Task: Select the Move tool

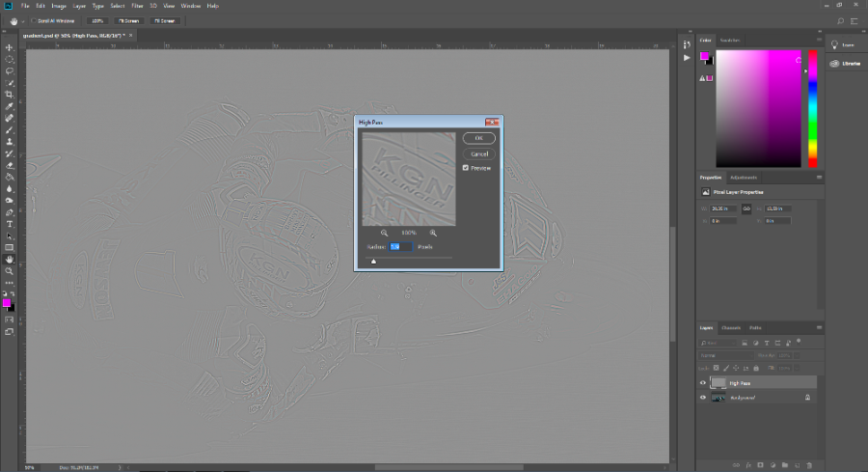Action: (x=10, y=47)
